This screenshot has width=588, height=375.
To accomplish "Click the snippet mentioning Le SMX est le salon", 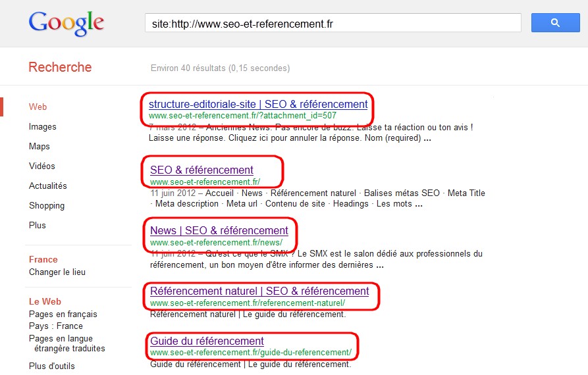I will coord(316,259).
